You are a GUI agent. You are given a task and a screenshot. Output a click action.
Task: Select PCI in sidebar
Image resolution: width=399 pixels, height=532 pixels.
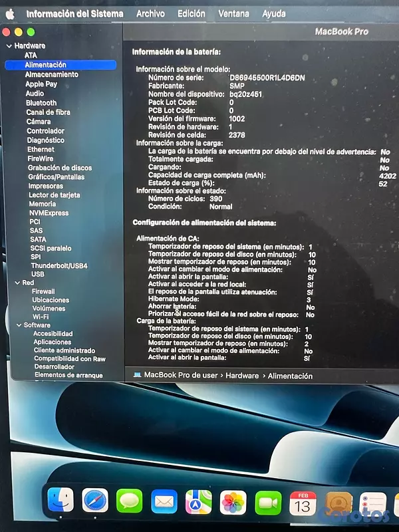pos(35,221)
